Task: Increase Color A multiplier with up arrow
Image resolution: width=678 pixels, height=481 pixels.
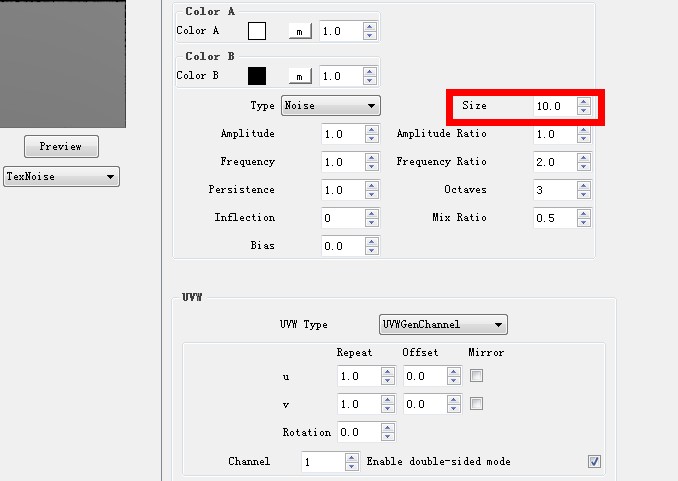Action: click(x=370, y=27)
